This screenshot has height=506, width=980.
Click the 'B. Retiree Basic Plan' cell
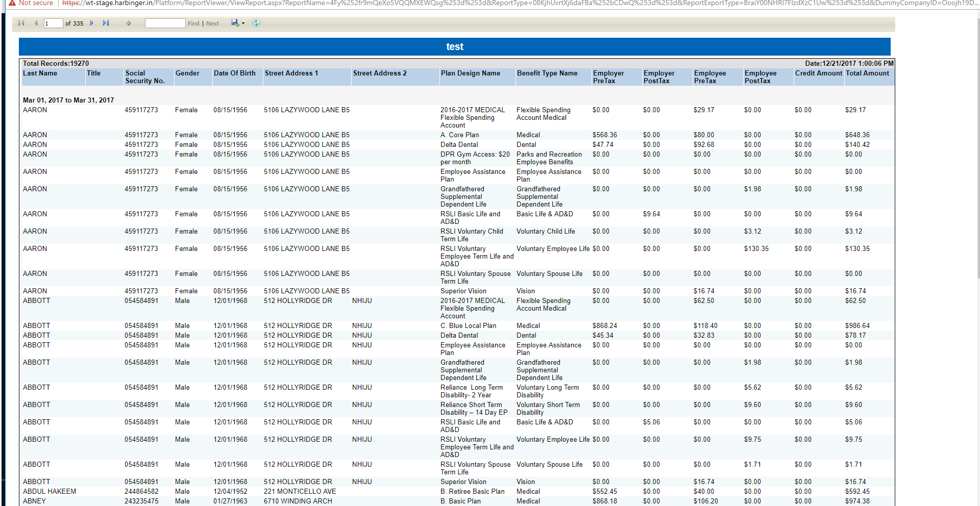pos(472,491)
